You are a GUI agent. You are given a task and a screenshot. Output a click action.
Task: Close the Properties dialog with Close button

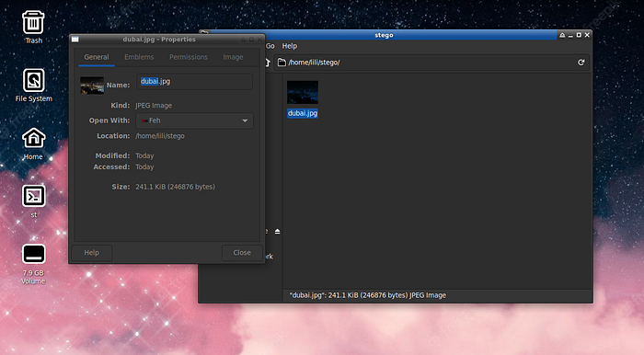[242, 253]
